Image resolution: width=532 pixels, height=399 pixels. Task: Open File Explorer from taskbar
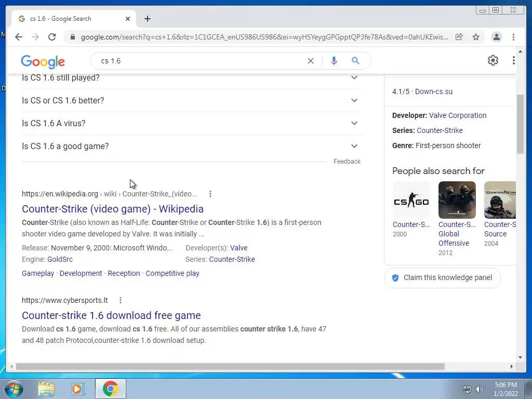coord(46,389)
